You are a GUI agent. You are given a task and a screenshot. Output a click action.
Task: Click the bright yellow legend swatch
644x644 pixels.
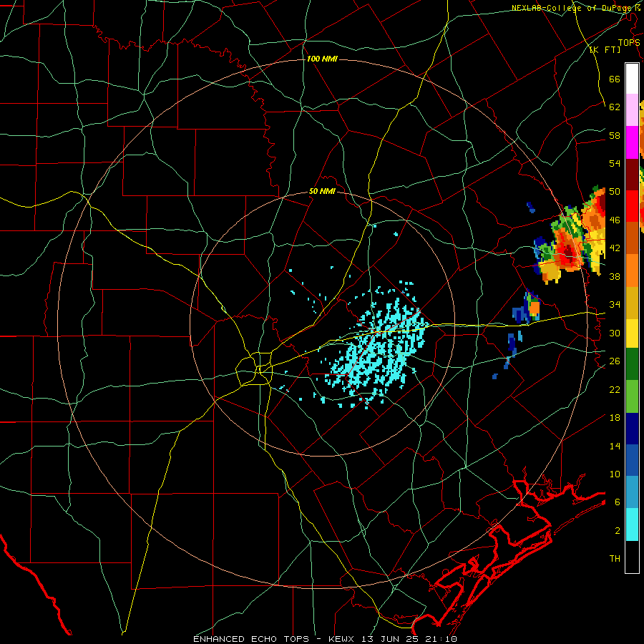click(x=632, y=333)
